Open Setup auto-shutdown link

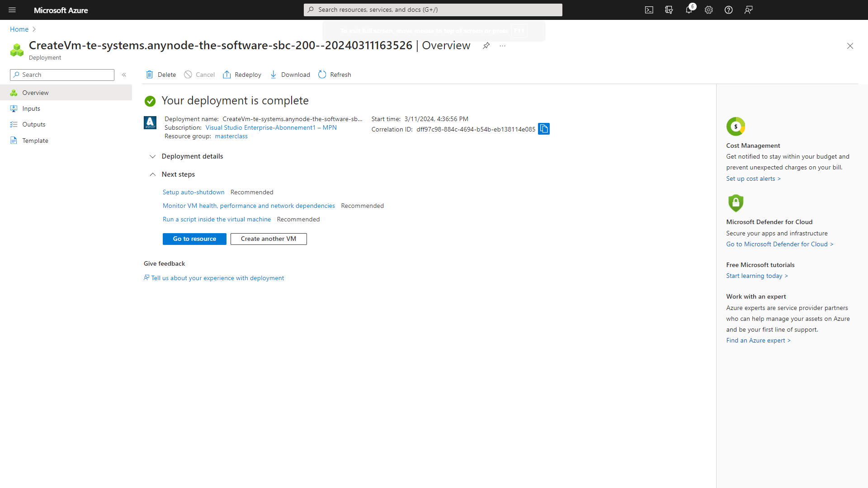click(x=193, y=192)
